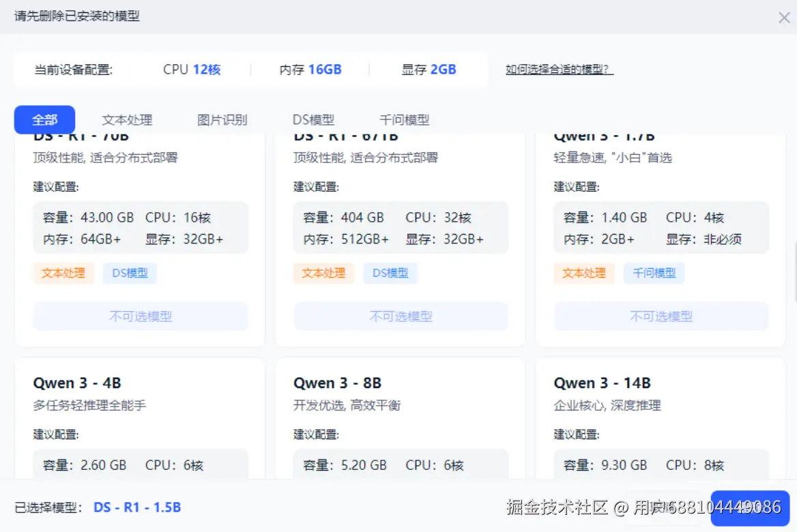Click the 千问模型 tag on Qwen 3 - 1.7B card
This screenshot has height=532, width=797.
tap(654, 273)
